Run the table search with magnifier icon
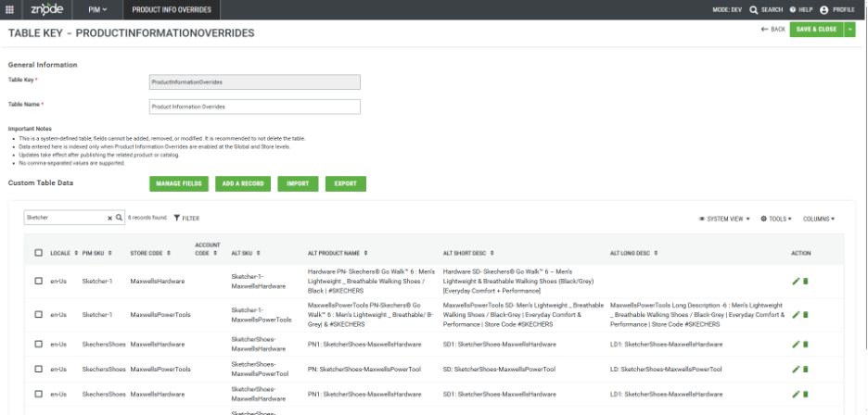This screenshot has height=415, width=868. point(119,218)
